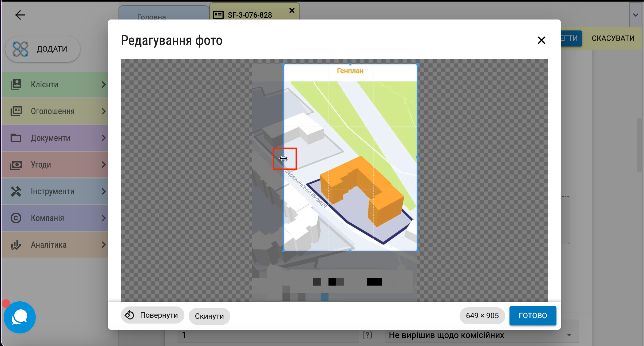Click the ГОТОВО done button
Screen dimensions: 644x346
[533, 316]
